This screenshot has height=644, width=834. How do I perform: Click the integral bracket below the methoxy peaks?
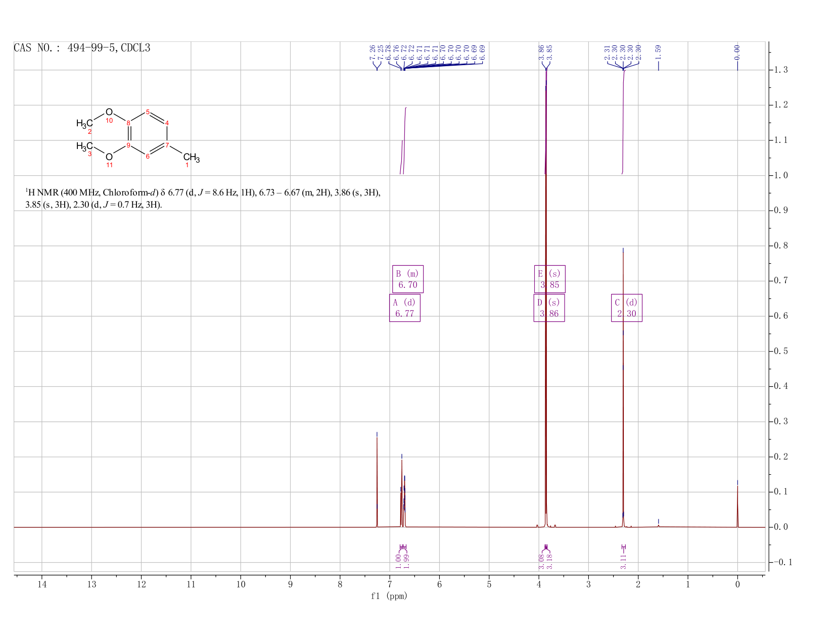(546, 548)
